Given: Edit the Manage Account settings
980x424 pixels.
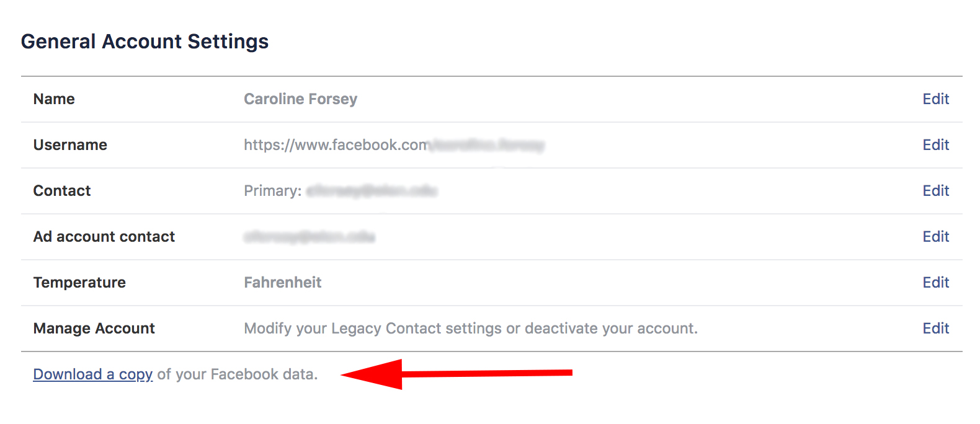Looking at the screenshot, I should click(935, 329).
